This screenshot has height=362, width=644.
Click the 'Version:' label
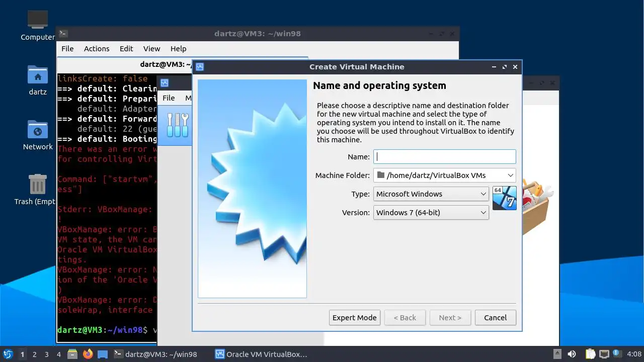coord(356,213)
